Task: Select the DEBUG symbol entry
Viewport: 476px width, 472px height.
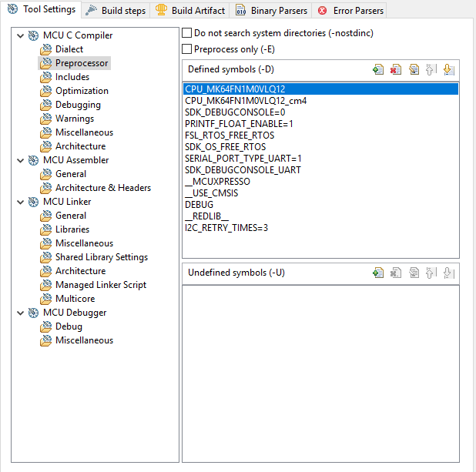Action: point(320,205)
